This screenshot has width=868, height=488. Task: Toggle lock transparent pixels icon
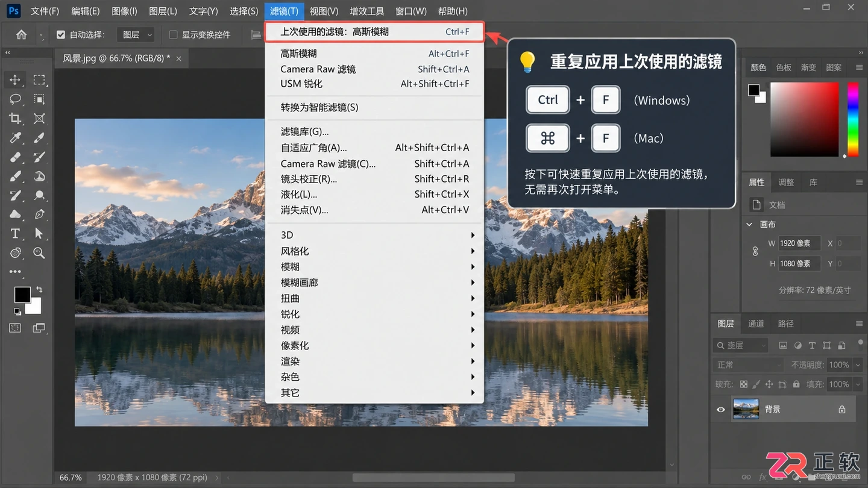743,384
